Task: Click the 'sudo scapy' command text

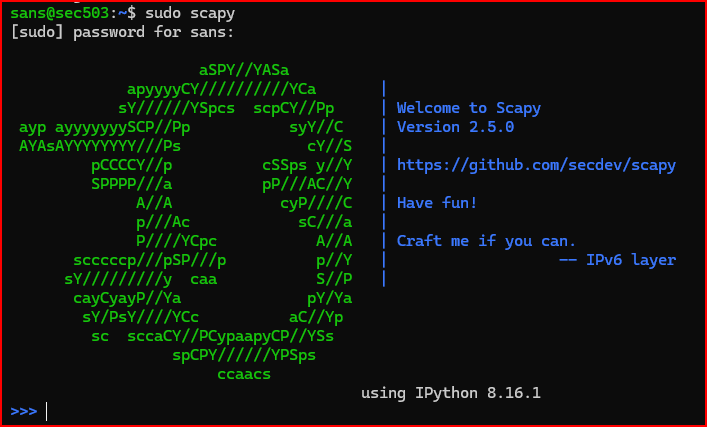Action: point(190,14)
